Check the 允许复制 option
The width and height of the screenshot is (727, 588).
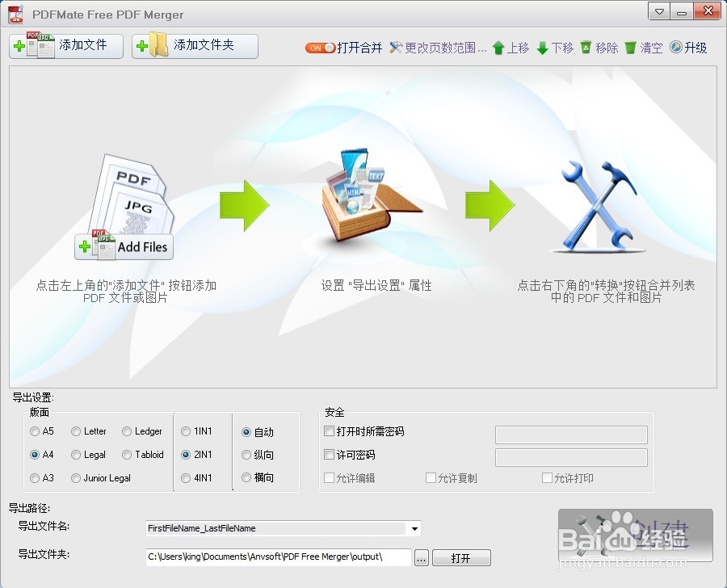[x=431, y=477]
